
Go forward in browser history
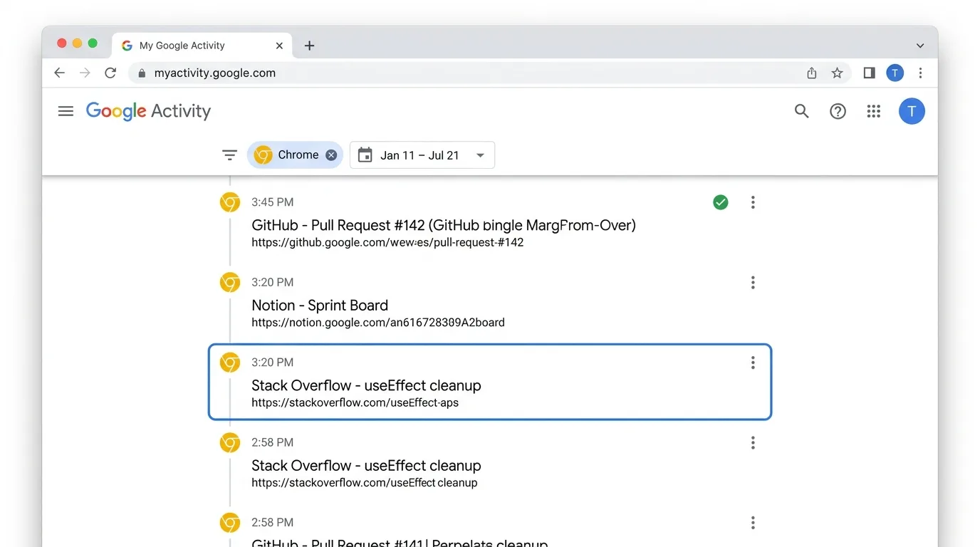tap(85, 73)
